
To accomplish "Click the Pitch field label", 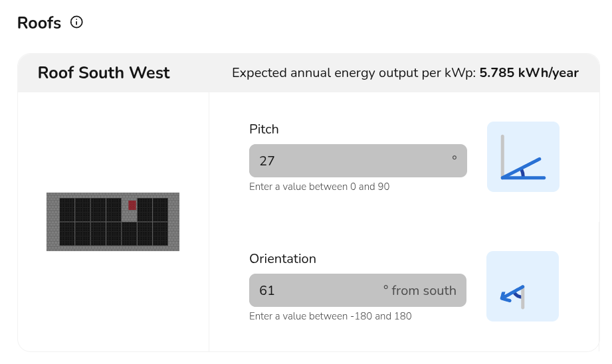I will coord(264,129).
